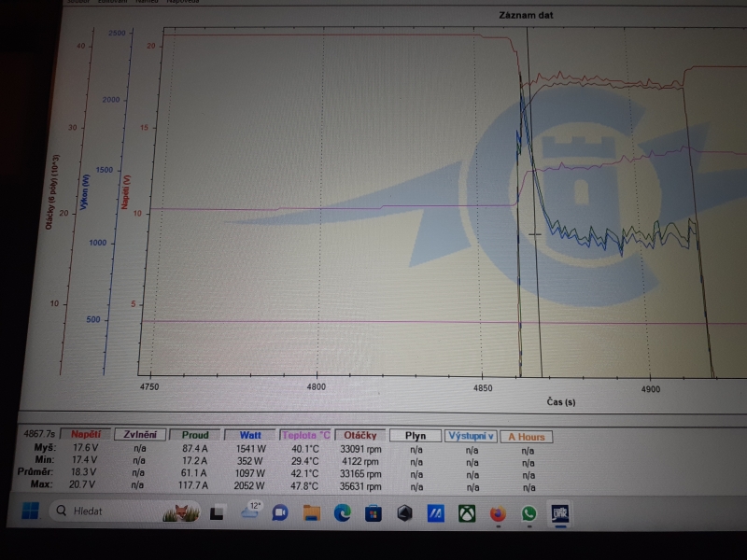Click the Průměr row label
747x560 pixels.
click(35, 472)
